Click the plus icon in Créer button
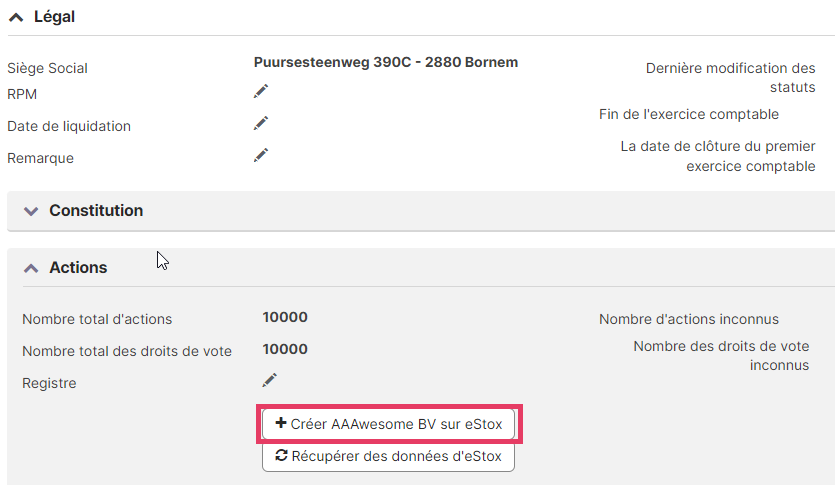Screen dimensions: 835x485 pos(281,423)
